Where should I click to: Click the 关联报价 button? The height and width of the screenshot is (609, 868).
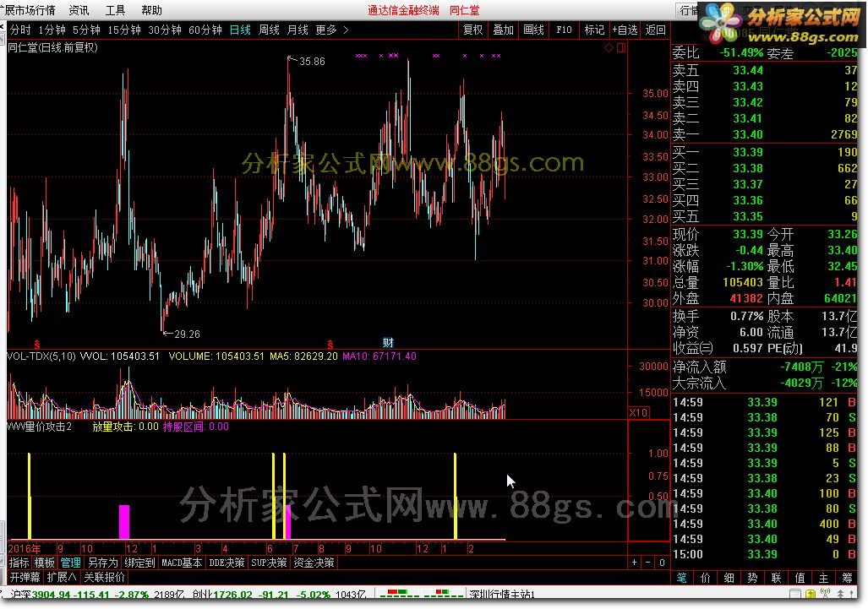[x=104, y=577]
